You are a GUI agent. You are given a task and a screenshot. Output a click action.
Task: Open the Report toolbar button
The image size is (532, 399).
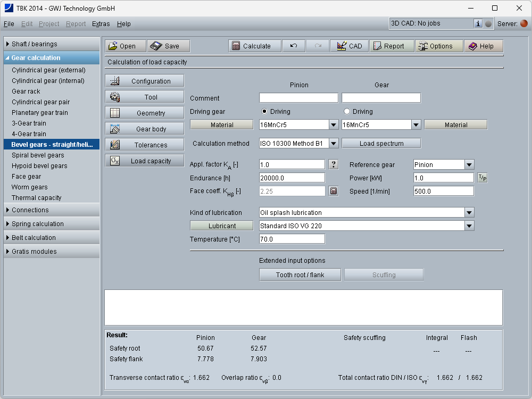(x=392, y=46)
